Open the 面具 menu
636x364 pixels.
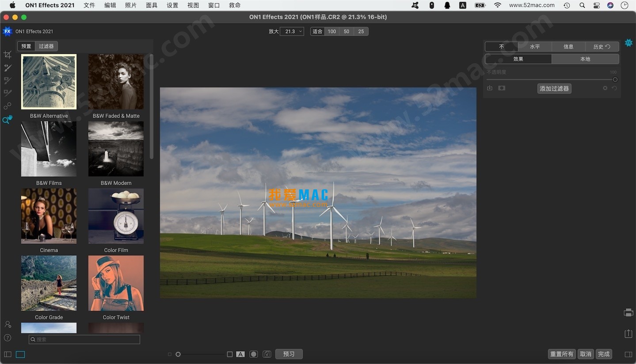click(152, 5)
